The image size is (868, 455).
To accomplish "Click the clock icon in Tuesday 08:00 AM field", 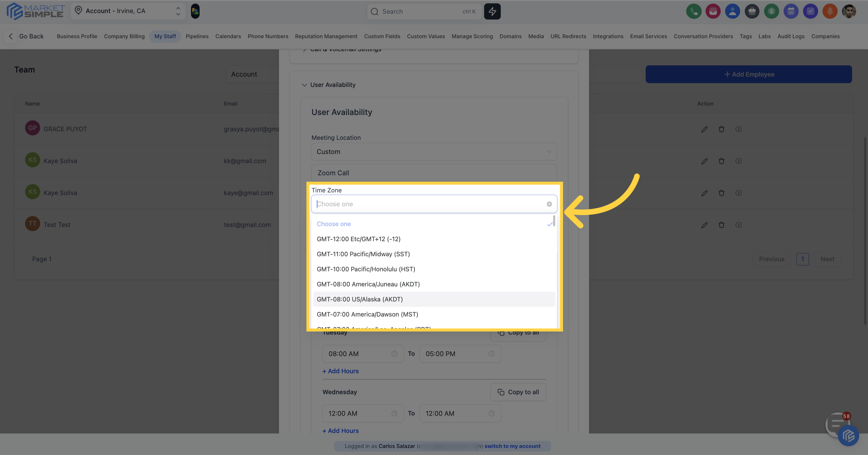I will 394,354.
